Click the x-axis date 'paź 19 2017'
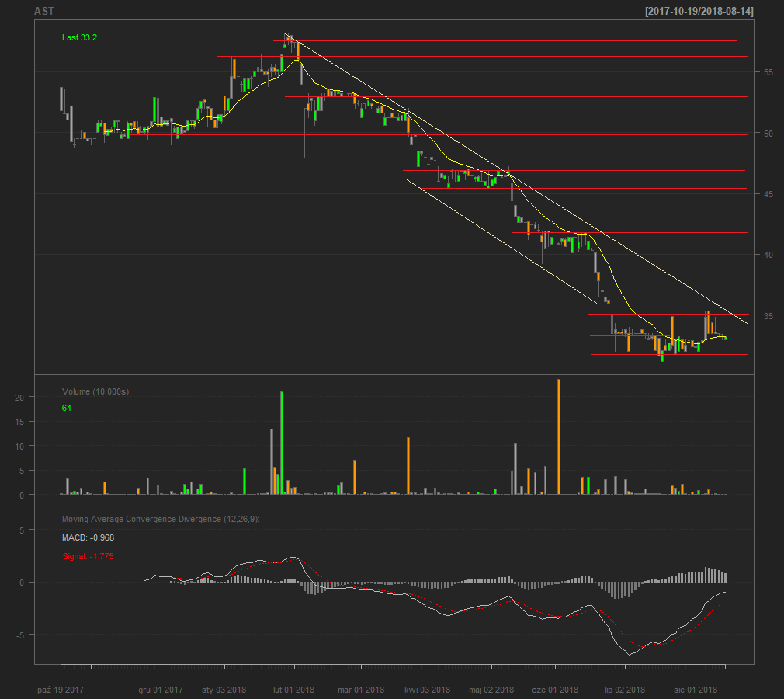This screenshot has height=699, width=784. point(61,690)
